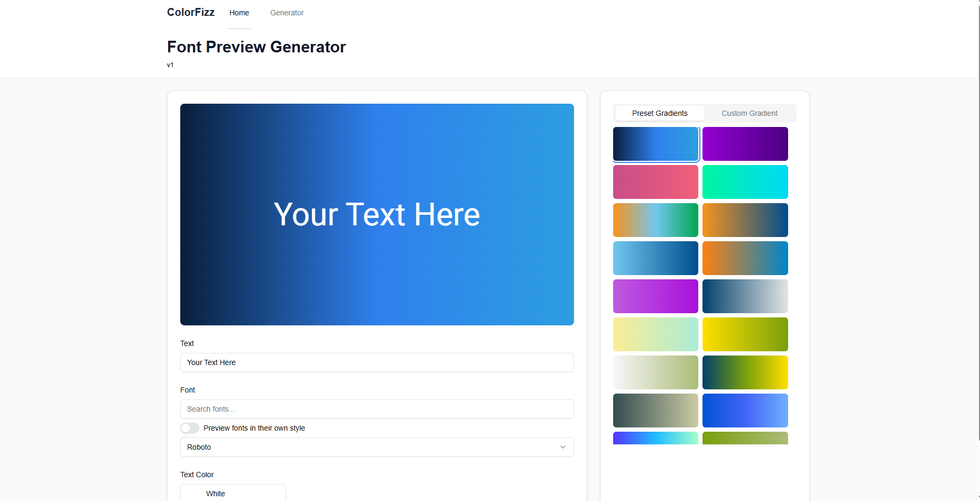Go to Home in the navigation bar
The height and width of the screenshot is (501, 980).
(x=239, y=13)
